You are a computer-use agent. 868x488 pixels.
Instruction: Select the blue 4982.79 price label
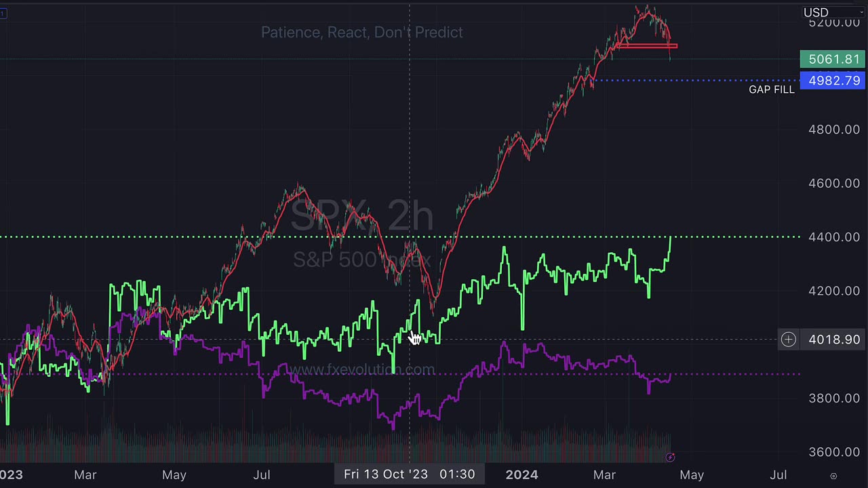(x=833, y=81)
